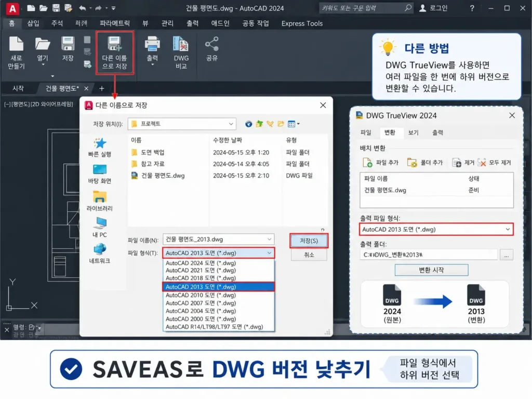Select 내 PC in Save dialog sidebar

click(99, 228)
